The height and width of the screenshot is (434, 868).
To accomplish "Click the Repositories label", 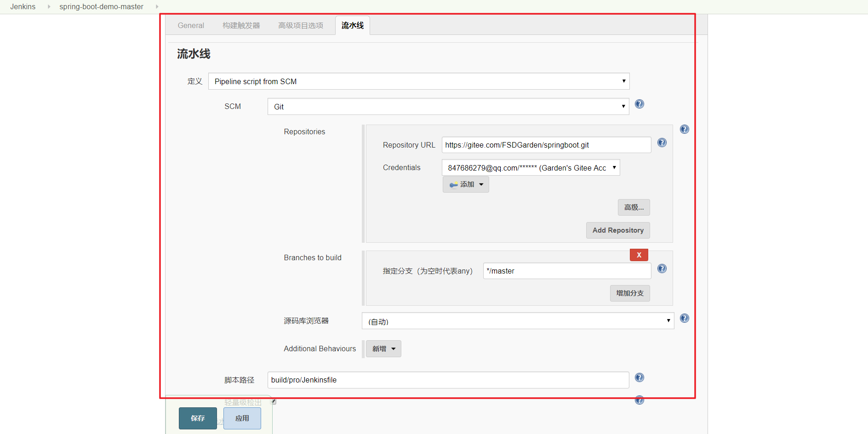I will (x=304, y=131).
